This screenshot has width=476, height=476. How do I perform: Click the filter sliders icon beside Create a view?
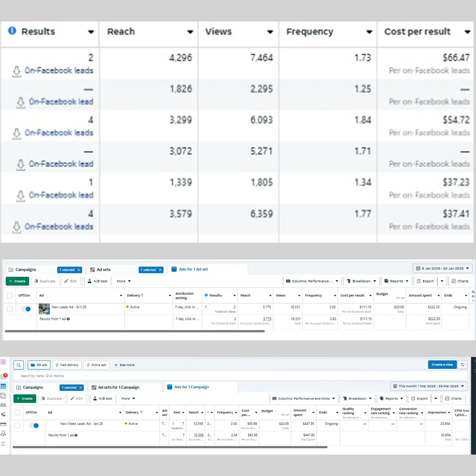click(463, 365)
